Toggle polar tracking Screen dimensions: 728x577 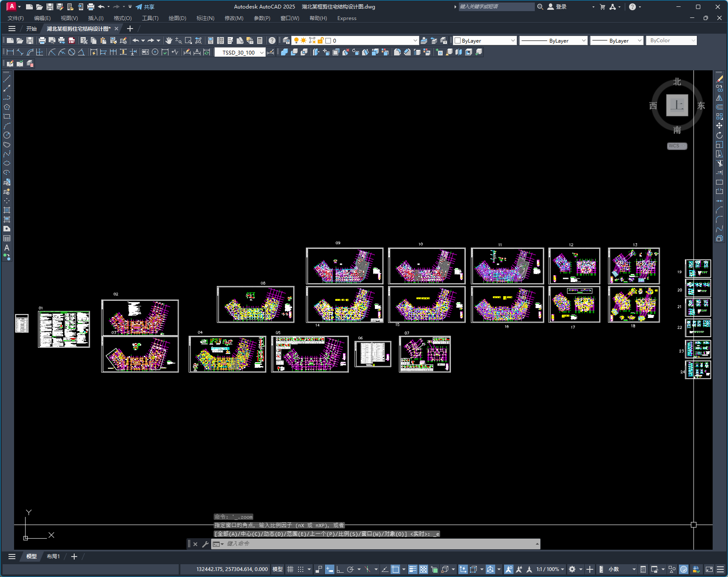(351, 569)
